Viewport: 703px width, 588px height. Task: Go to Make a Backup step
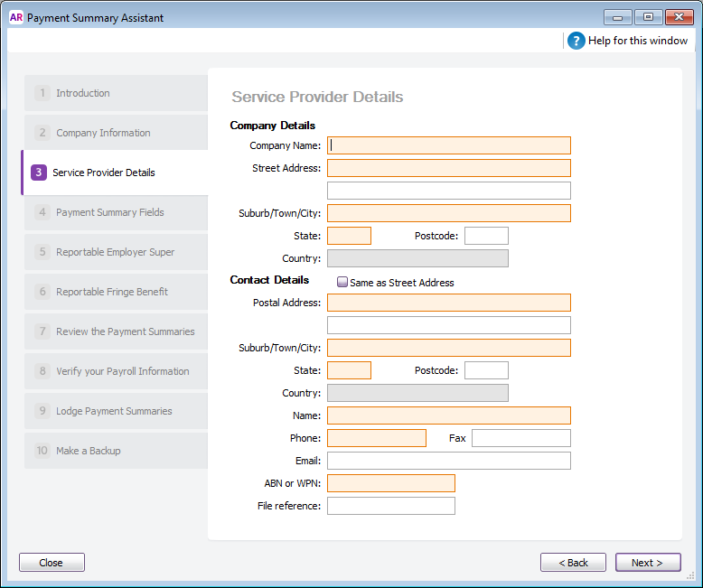tap(117, 451)
